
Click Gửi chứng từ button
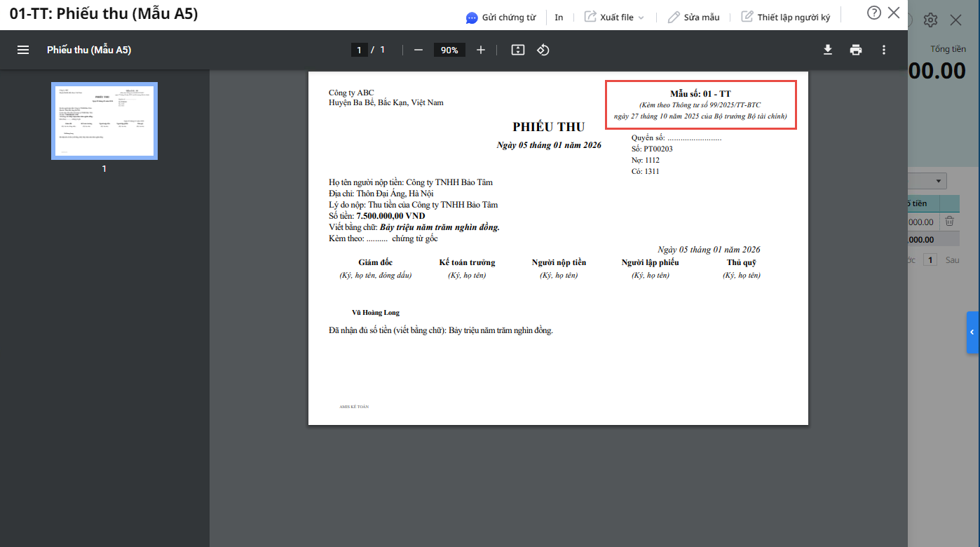[x=501, y=17]
